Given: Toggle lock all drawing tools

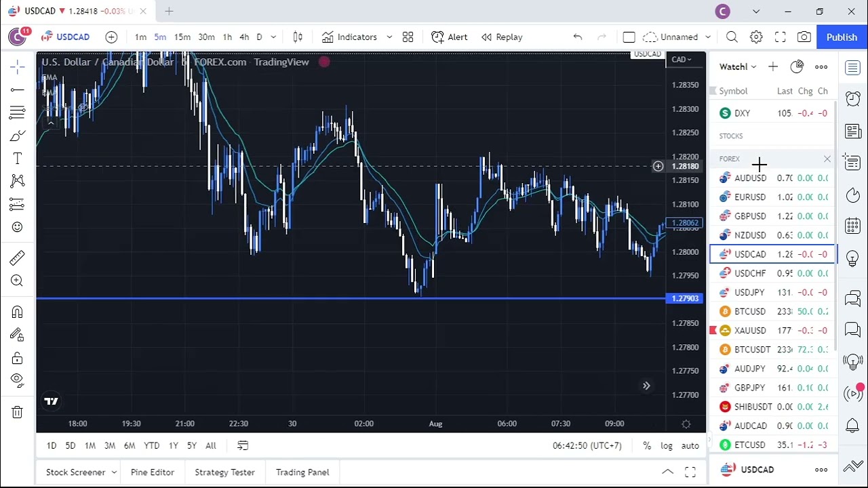Looking at the screenshot, I should 18,358.
